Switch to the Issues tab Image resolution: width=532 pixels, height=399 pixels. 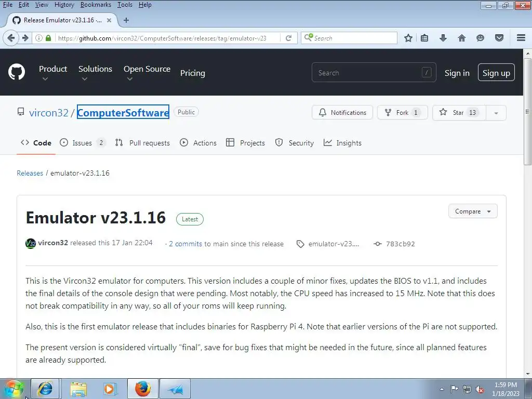point(83,143)
